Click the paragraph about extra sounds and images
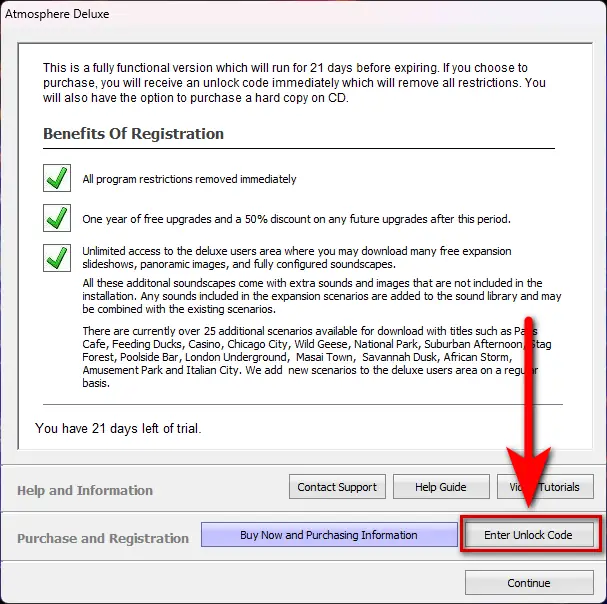Screen dimensions: 607x604 (x=320, y=297)
